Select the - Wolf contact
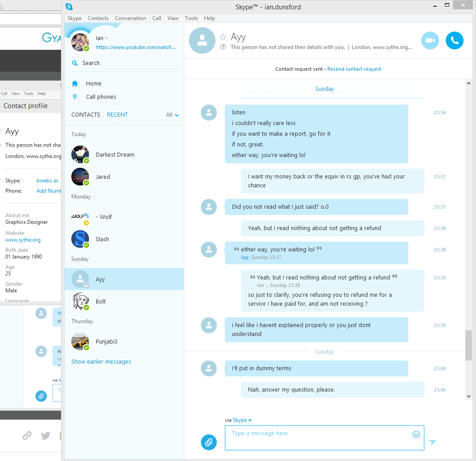Image resolution: width=476 pixels, height=461 pixels. pos(124,217)
